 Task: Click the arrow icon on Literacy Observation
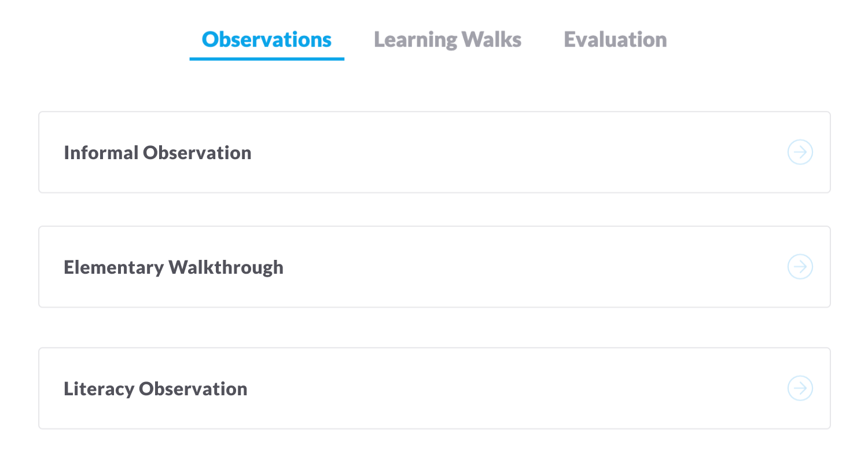pos(800,388)
